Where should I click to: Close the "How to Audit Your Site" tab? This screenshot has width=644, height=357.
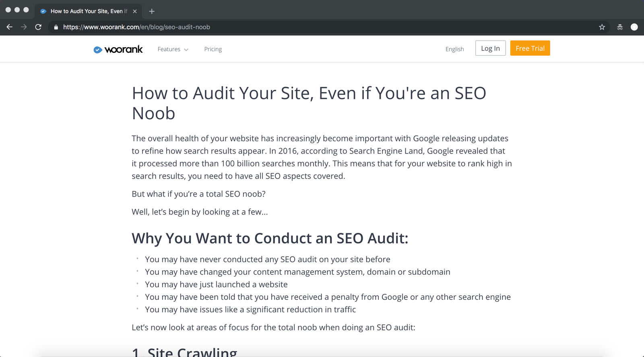point(135,11)
